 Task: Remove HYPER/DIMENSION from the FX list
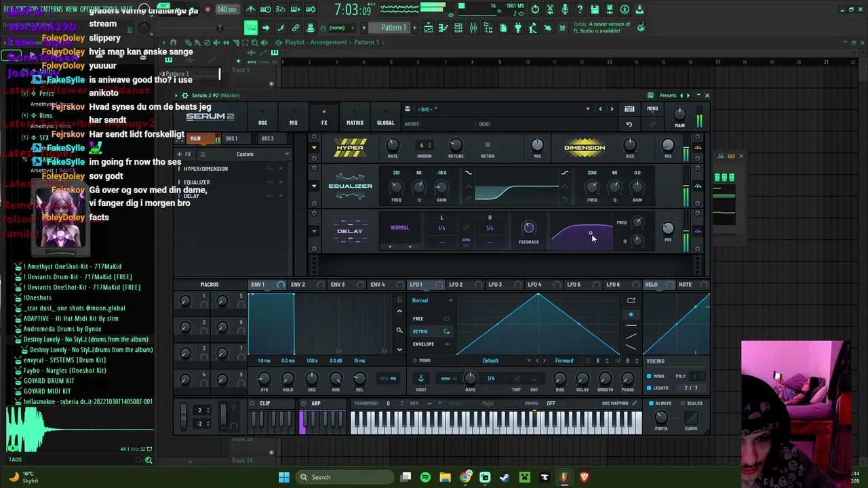click(x=281, y=169)
